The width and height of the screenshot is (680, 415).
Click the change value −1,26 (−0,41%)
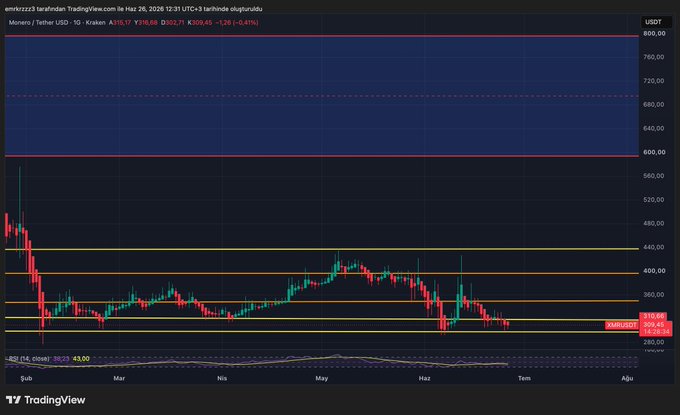(237, 23)
